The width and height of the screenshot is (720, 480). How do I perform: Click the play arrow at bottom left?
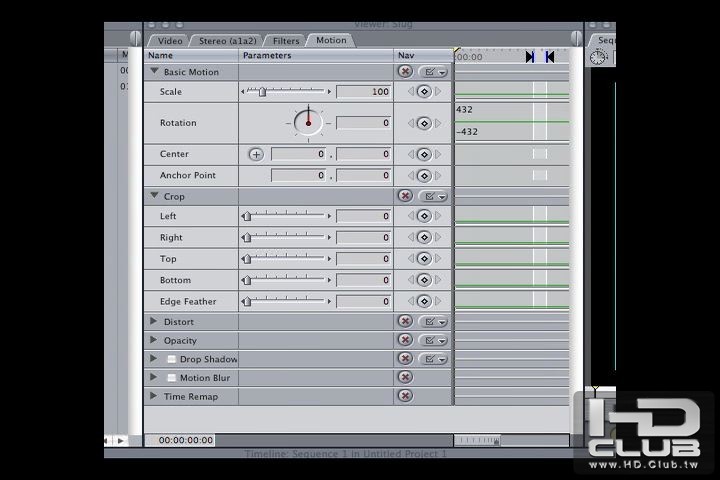pyautogui.click(x=120, y=440)
